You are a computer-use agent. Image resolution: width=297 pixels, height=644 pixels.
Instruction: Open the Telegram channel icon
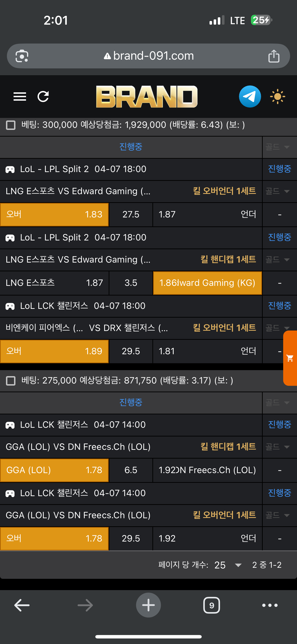(250, 97)
